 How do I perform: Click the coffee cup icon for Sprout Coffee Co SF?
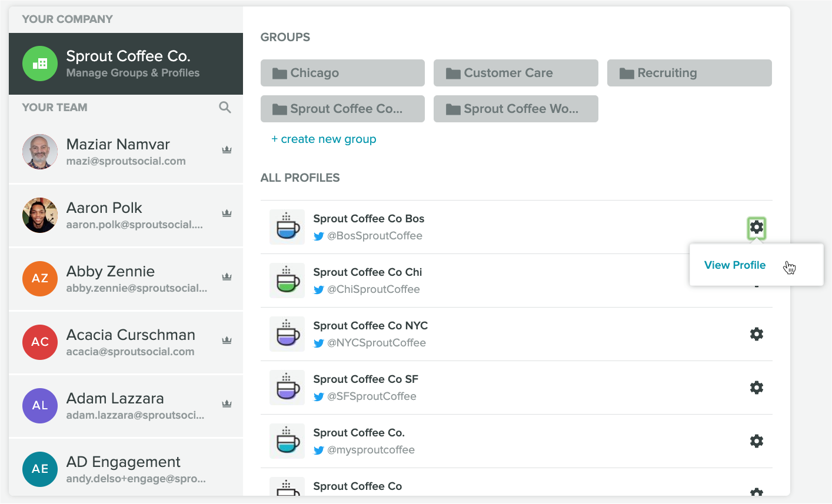point(287,388)
